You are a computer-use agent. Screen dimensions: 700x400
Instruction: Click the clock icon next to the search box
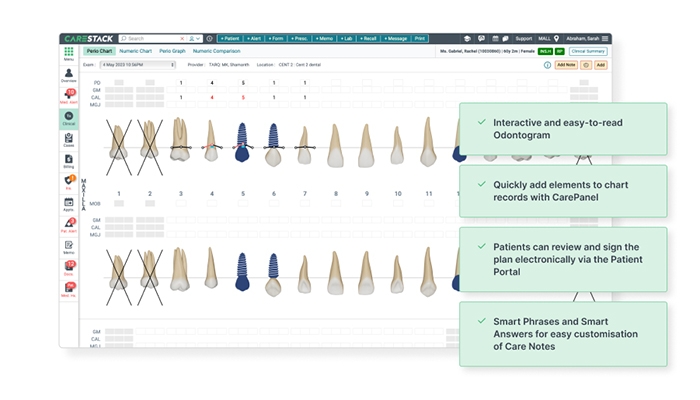pos(209,38)
